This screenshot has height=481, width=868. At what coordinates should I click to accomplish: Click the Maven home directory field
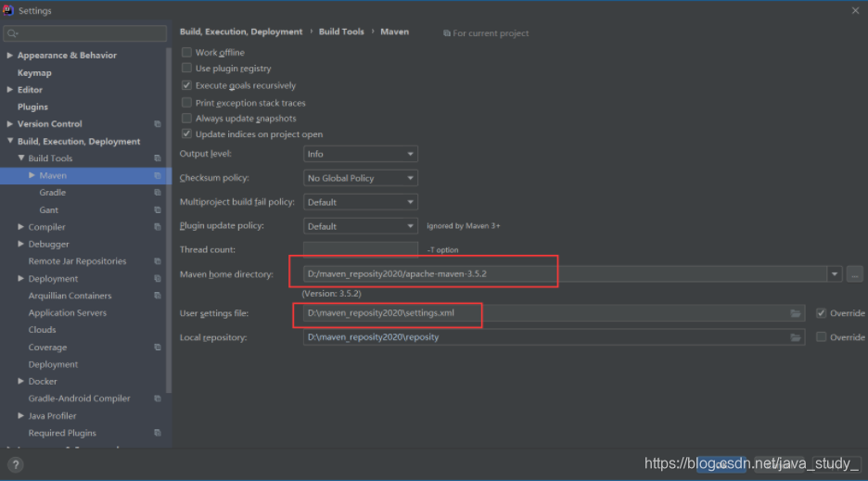point(565,274)
